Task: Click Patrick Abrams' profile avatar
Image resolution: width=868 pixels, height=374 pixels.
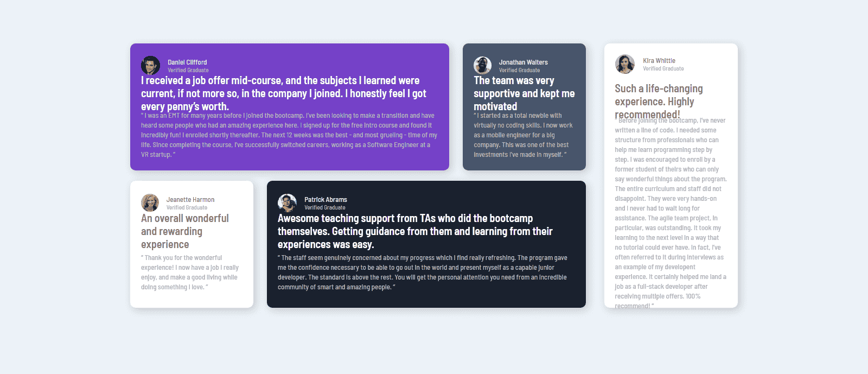Action: 287,202
